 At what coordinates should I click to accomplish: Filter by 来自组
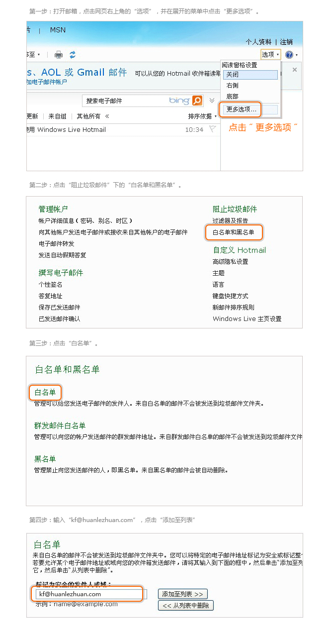[57, 116]
